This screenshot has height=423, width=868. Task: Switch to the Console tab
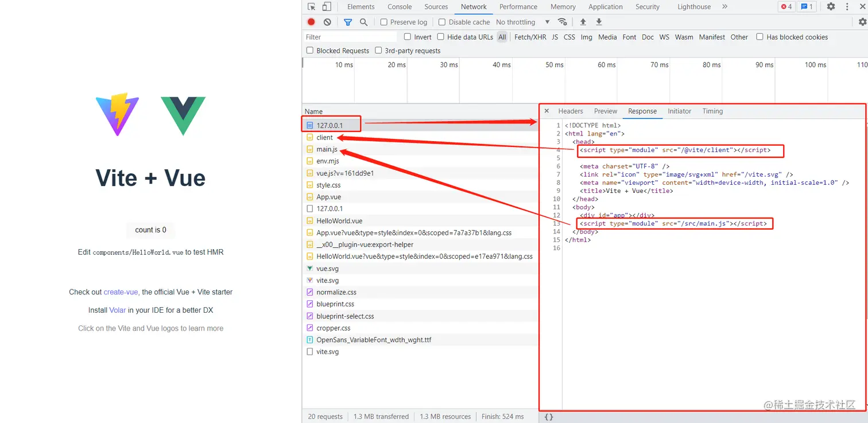[x=400, y=7]
